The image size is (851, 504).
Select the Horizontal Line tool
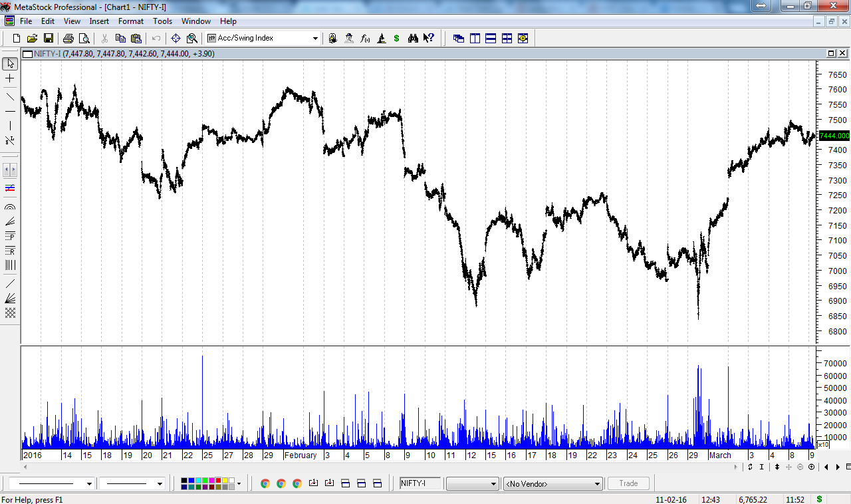[10, 112]
